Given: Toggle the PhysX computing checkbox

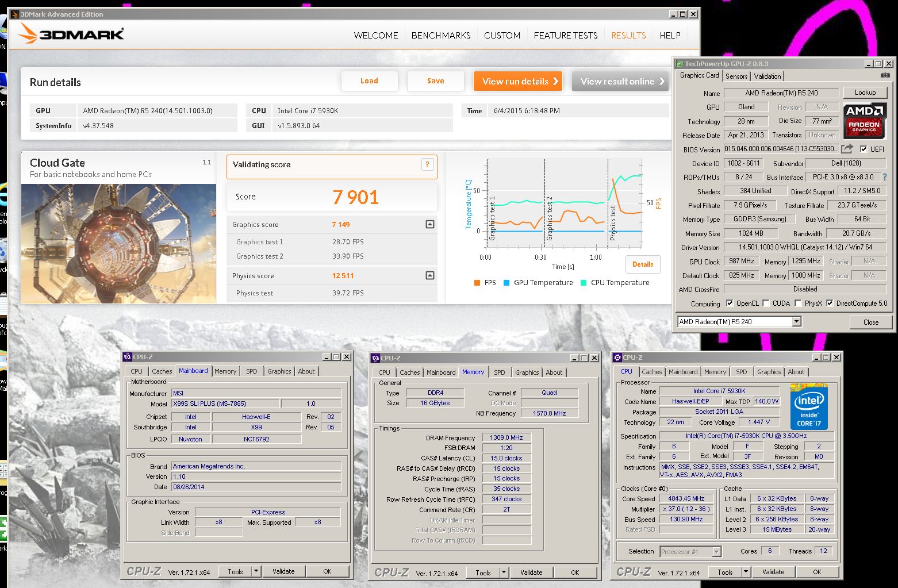Looking at the screenshot, I should (798, 303).
